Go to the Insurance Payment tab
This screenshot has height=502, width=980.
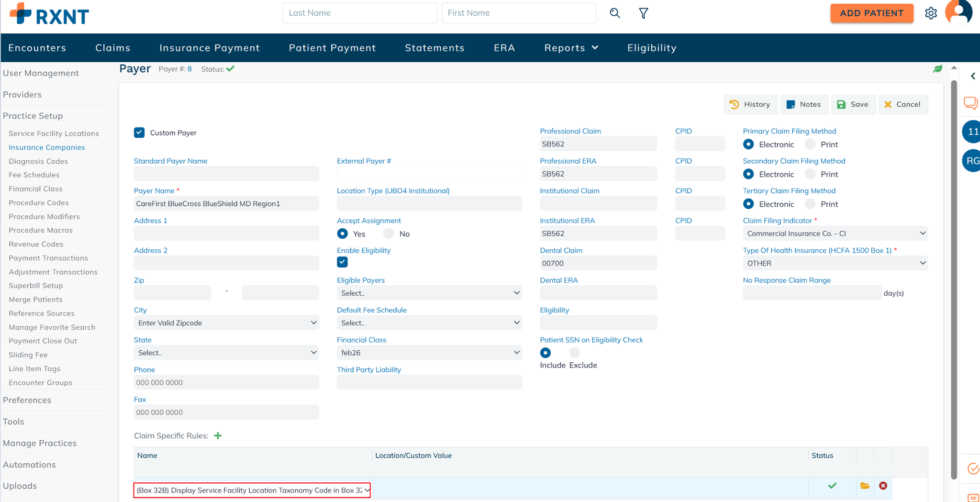(210, 48)
